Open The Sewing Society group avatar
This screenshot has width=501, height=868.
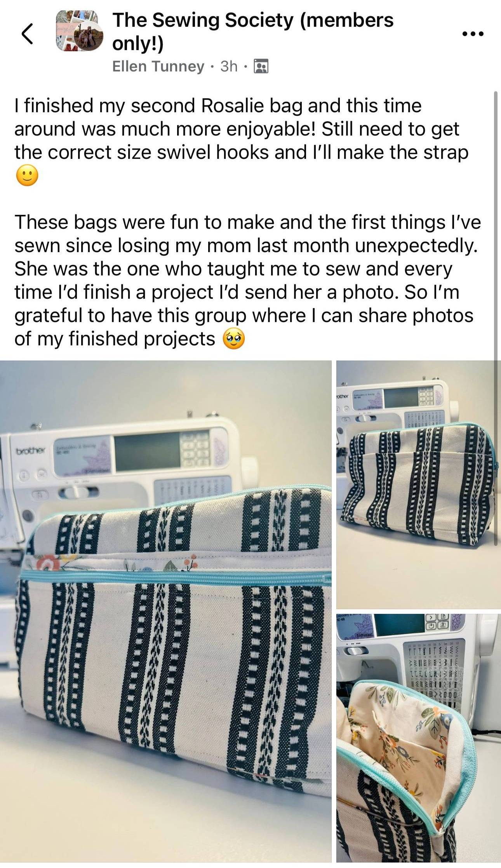pyautogui.click(x=80, y=31)
